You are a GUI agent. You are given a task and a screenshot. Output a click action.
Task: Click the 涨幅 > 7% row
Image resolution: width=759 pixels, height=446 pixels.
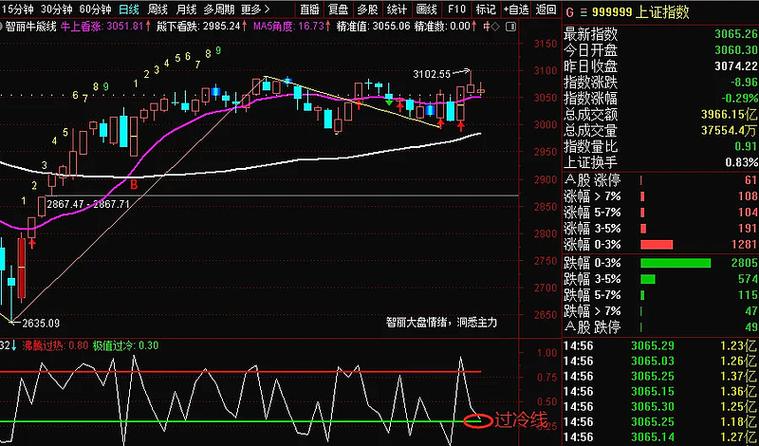660,196
